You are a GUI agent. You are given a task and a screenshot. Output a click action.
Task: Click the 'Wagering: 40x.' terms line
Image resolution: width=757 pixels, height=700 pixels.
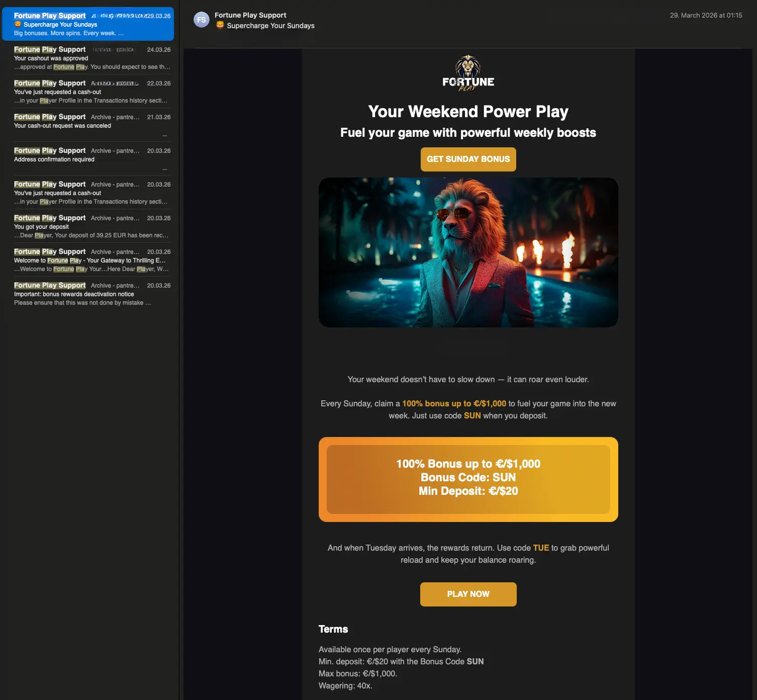(345, 686)
